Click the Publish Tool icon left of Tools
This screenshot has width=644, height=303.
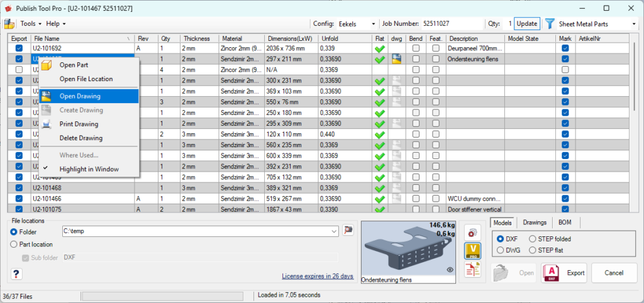(x=9, y=24)
